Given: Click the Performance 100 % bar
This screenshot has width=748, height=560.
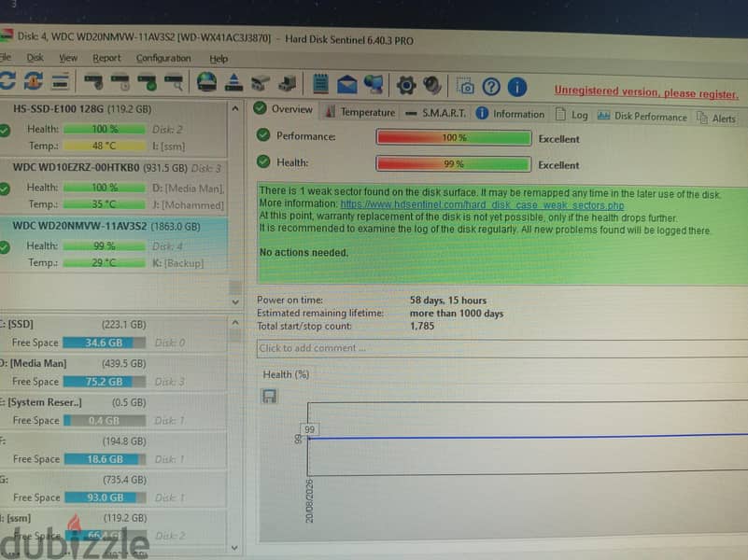Looking at the screenshot, I should [454, 138].
